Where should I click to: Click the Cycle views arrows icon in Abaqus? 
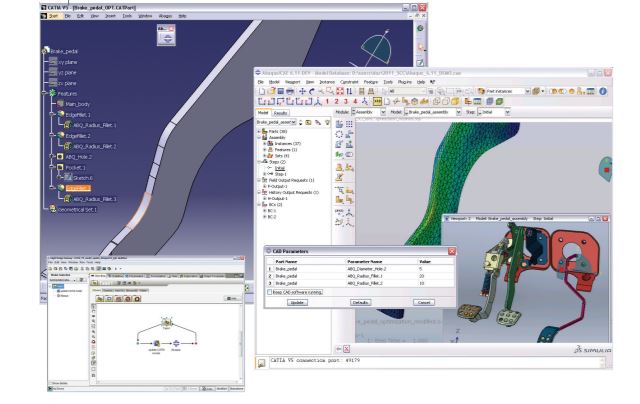pos(349,91)
